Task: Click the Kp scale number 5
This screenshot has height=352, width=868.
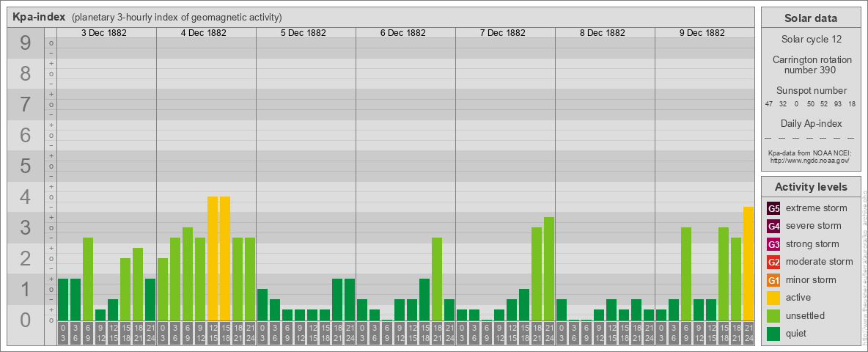Action: pos(26,166)
